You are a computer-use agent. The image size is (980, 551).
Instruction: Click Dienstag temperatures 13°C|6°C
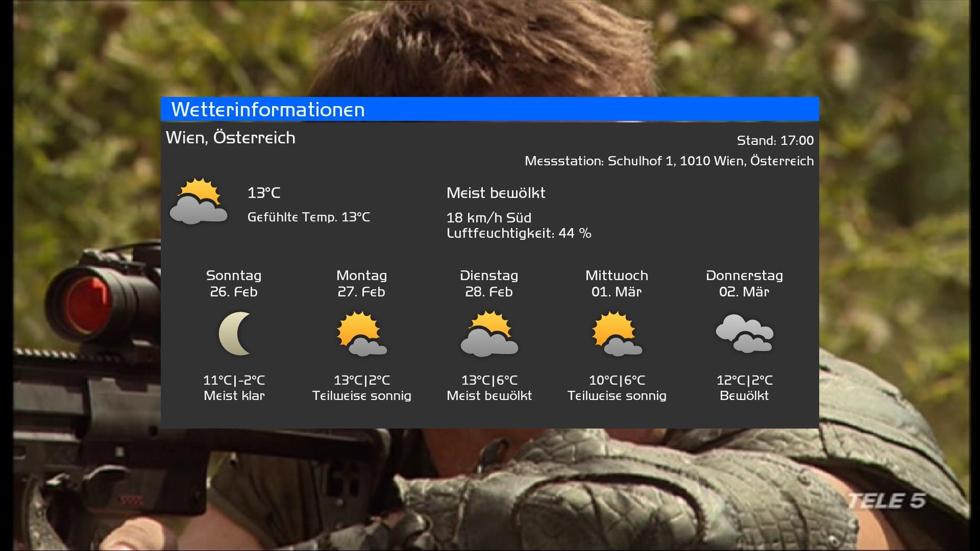tap(489, 381)
